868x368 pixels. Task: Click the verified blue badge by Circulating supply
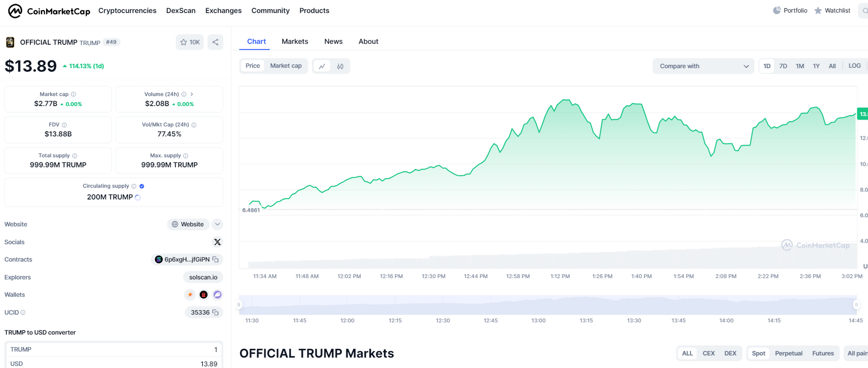[142, 186]
